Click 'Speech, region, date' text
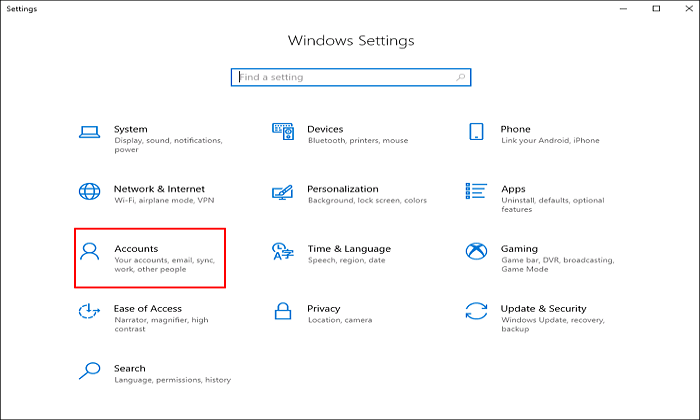 (x=346, y=260)
